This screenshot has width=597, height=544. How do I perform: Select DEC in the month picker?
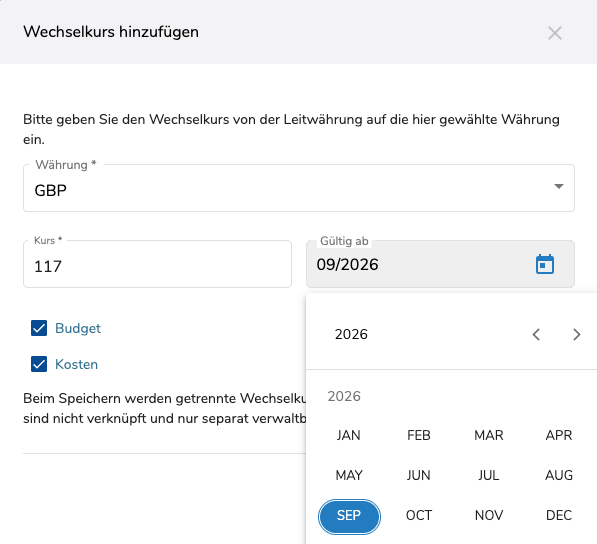click(559, 515)
